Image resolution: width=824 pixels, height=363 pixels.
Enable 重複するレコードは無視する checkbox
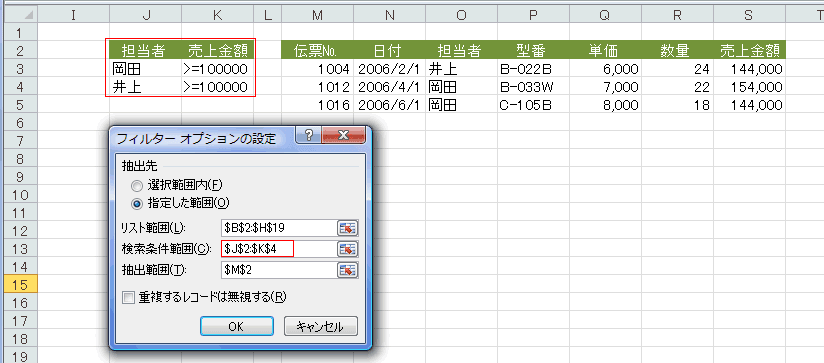(x=128, y=298)
